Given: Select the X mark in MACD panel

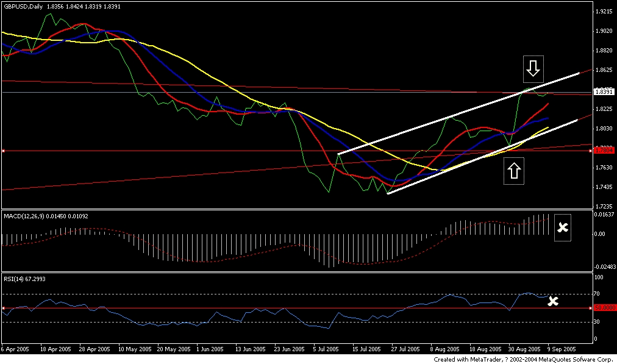Looking at the screenshot, I should tap(563, 227).
